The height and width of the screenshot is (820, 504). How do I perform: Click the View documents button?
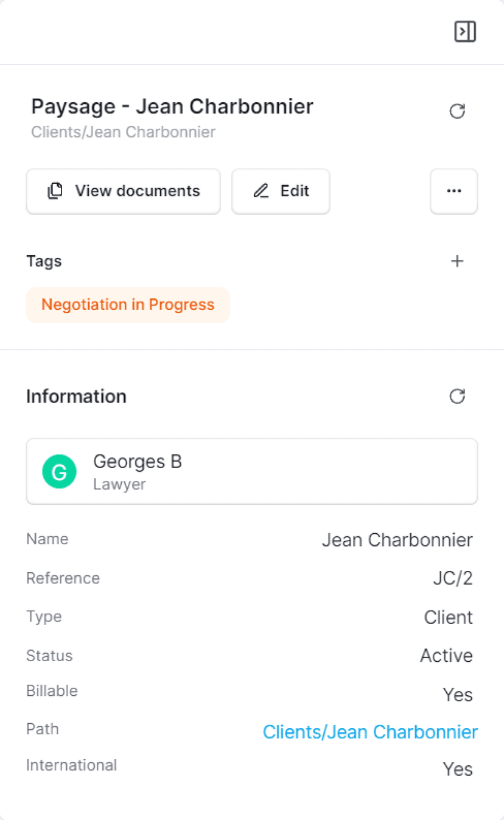(123, 191)
